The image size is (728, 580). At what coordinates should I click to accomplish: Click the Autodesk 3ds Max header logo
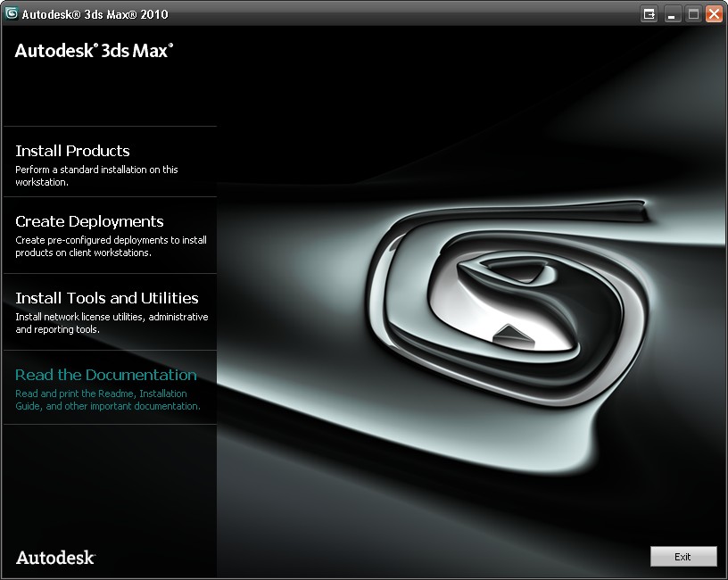point(94,51)
